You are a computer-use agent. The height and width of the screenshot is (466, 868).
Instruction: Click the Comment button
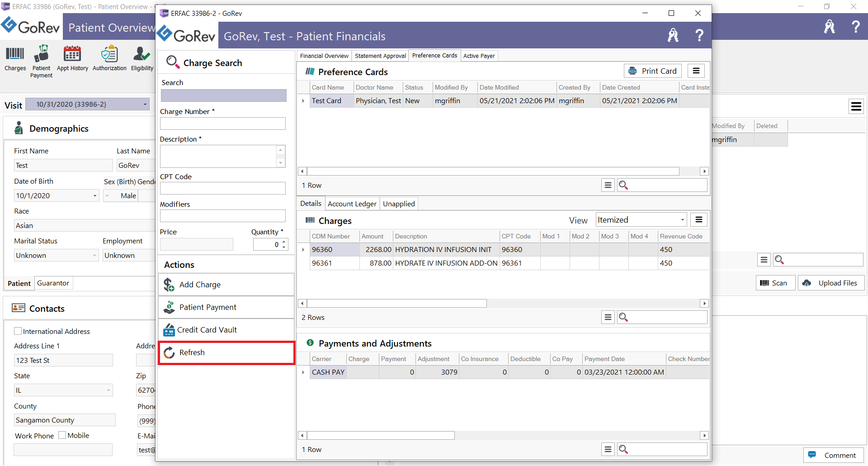pos(833,455)
